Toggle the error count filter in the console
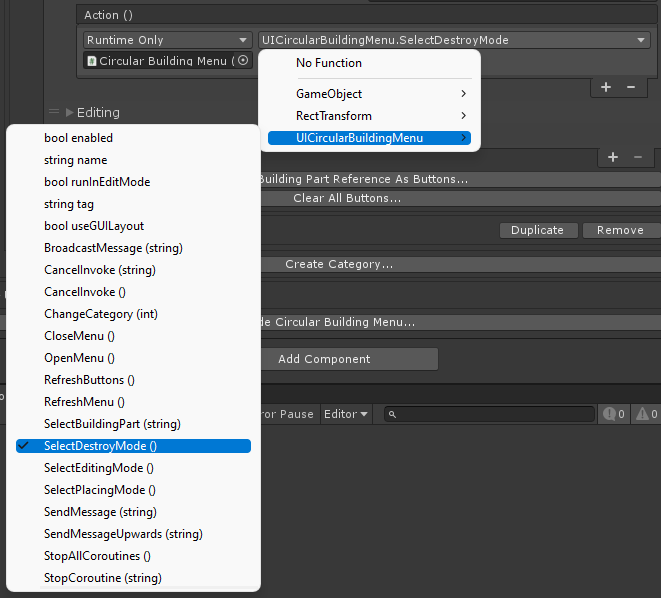The image size is (661, 598). [x=613, y=414]
